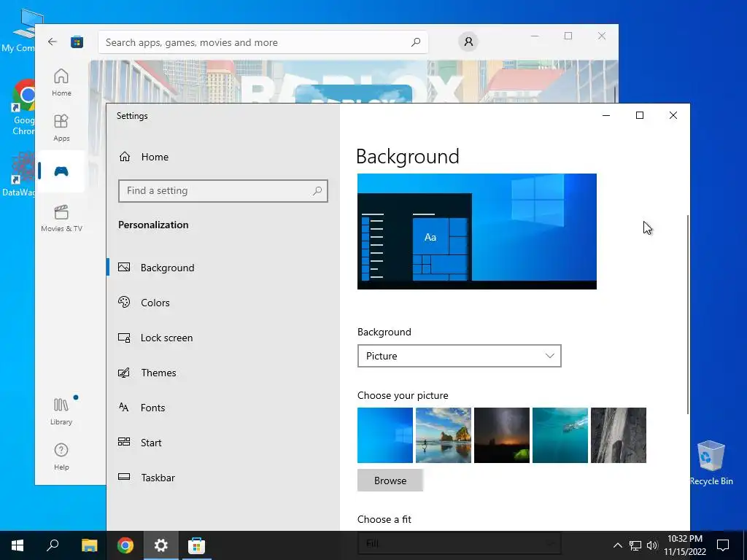
Task: Click the desktop background preview image
Action: tap(477, 231)
